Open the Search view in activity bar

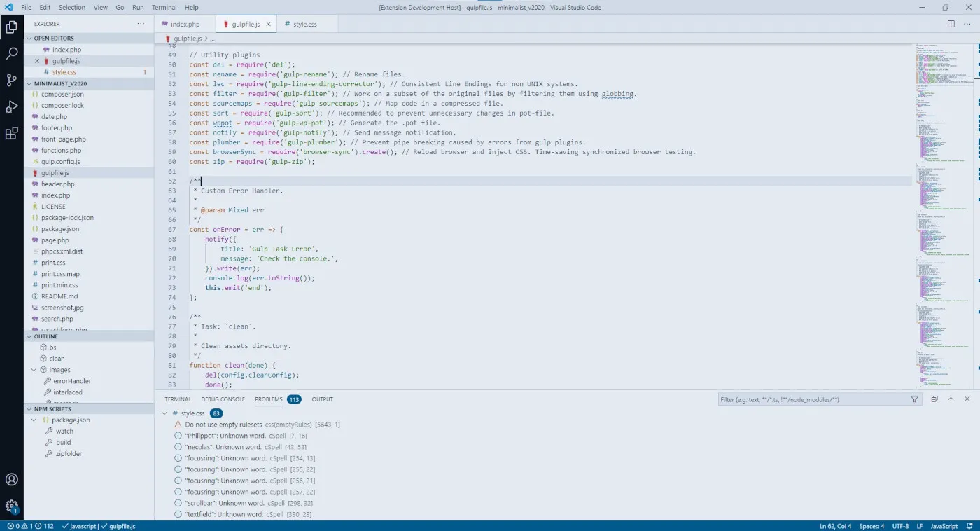point(12,53)
